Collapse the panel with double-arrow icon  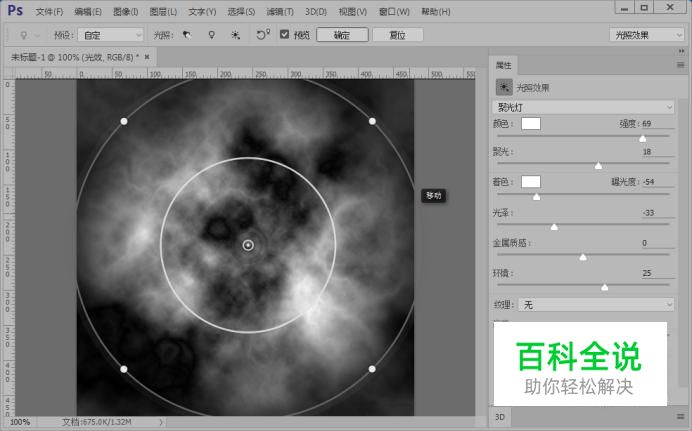point(681,51)
